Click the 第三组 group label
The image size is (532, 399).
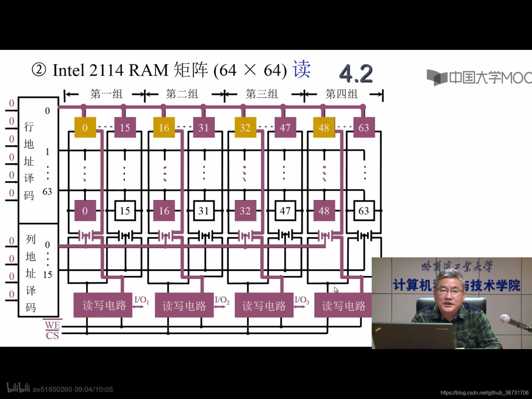[x=262, y=94]
